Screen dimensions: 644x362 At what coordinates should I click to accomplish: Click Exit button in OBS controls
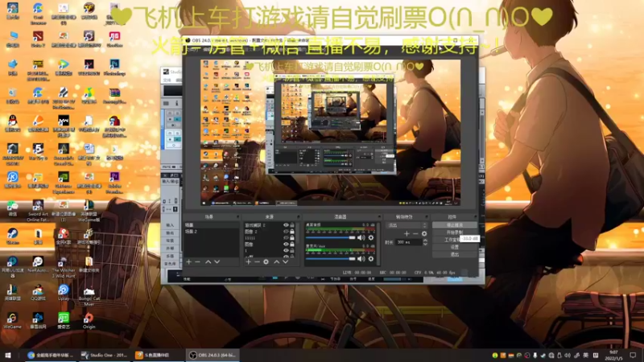coord(455,254)
